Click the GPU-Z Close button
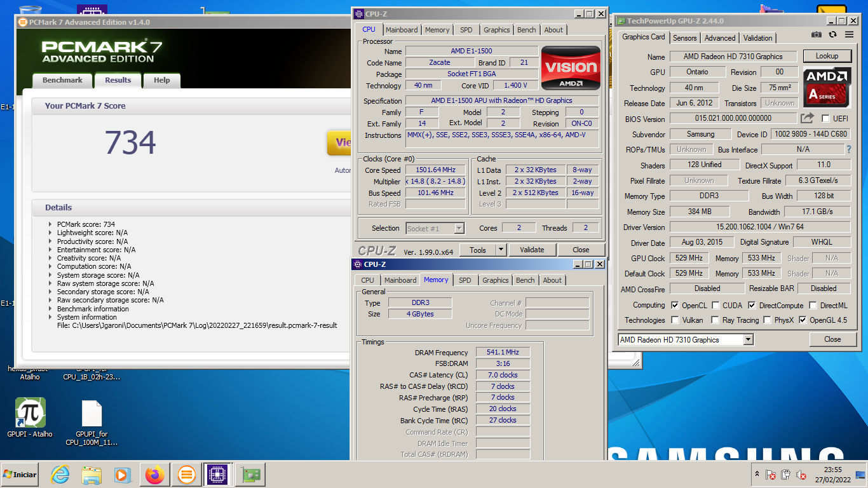Image resolution: width=868 pixels, height=488 pixels. coord(832,339)
